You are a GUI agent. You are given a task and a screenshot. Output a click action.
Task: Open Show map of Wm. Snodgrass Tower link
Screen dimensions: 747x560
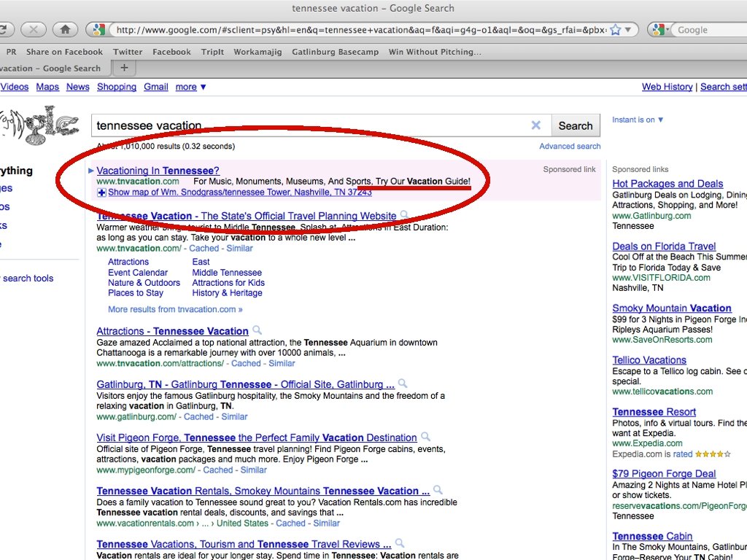[x=239, y=192]
